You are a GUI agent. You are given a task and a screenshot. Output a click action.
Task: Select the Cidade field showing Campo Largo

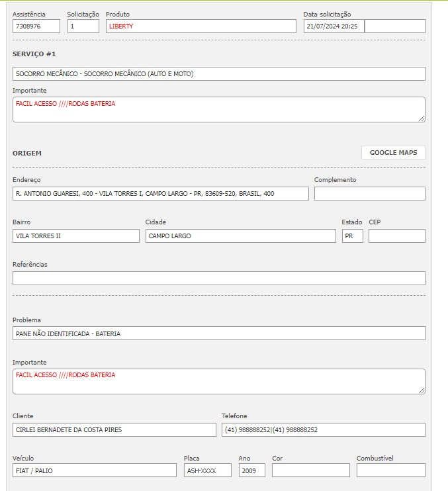click(240, 236)
